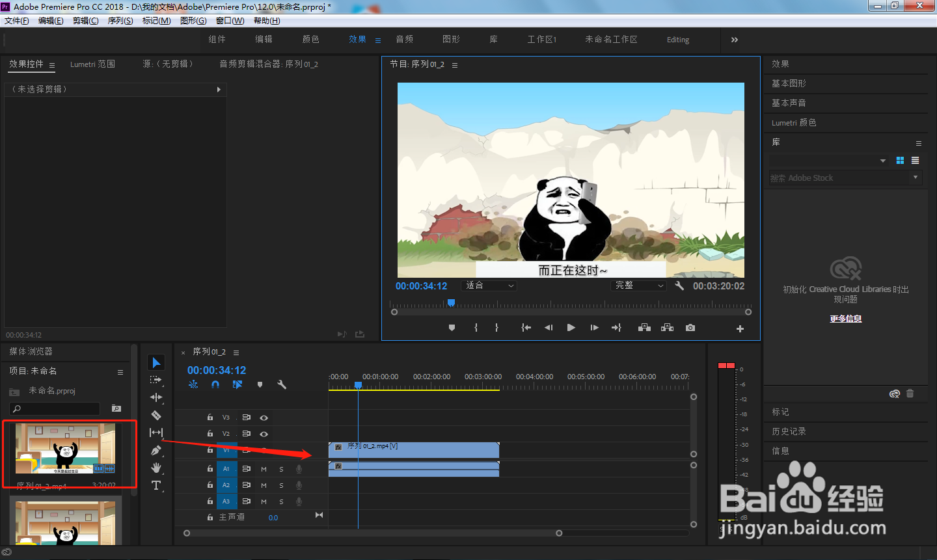Enable voice-over record on A1
This screenshot has height=560, width=937.
(299, 469)
